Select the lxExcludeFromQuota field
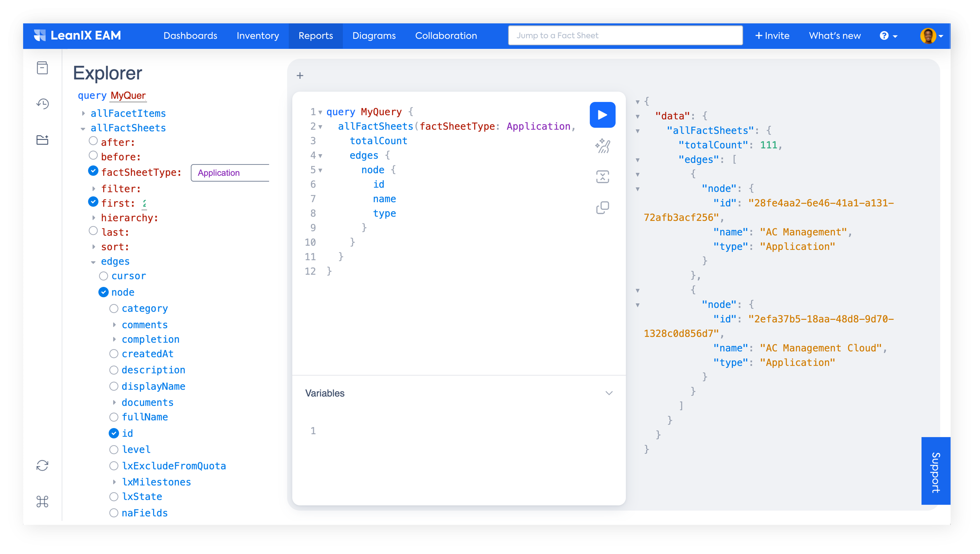The width and height of the screenshot is (980, 554). click(x=113, y=466)
